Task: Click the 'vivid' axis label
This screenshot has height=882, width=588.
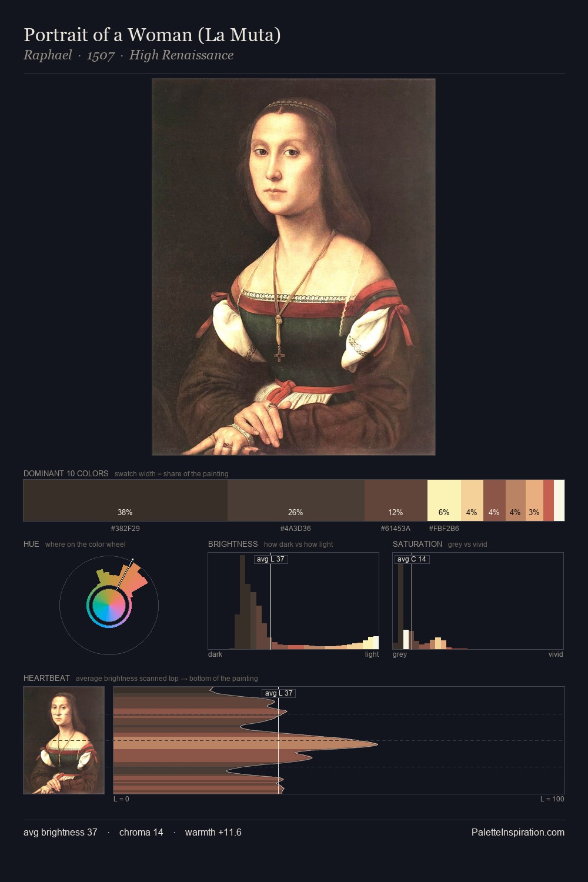Action: tap(556, 654)
